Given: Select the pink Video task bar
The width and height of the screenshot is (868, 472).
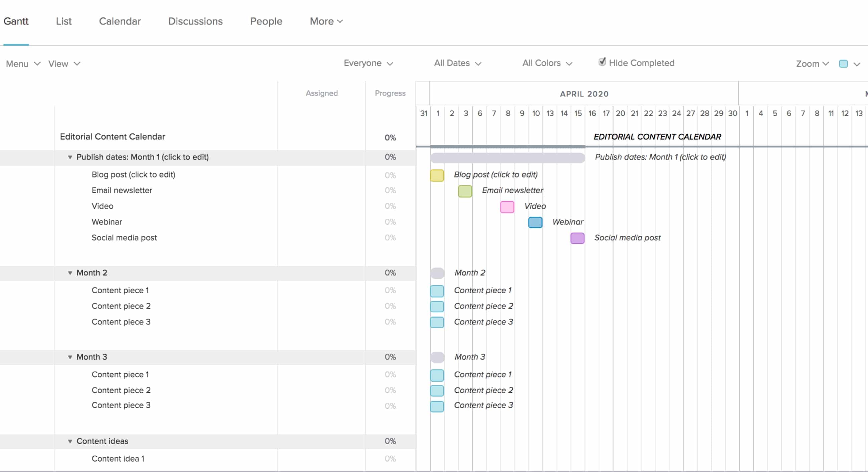Looking at the screenshot, I should pos(507,207).
